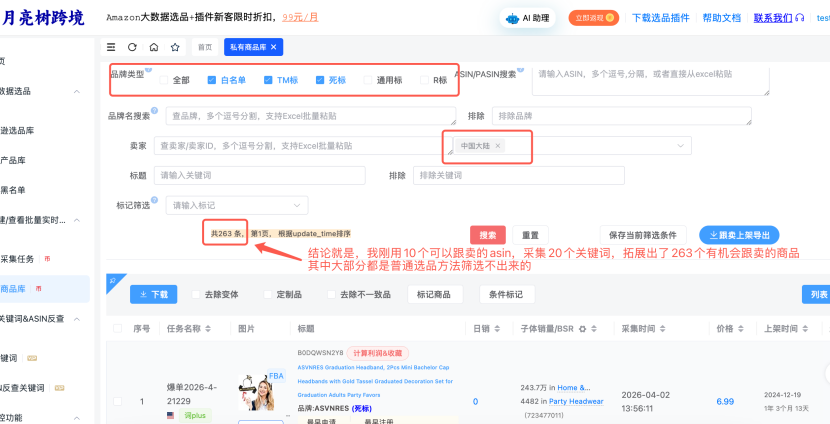Click the help icon beside 任务名称
The height and width of the screenshot is (424, 830).
(207, 329)
